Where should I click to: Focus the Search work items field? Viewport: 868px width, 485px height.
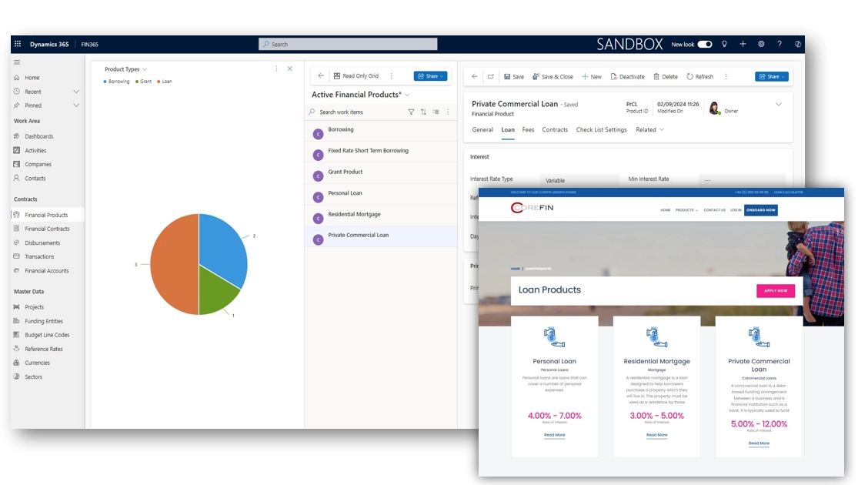[356, 112]
